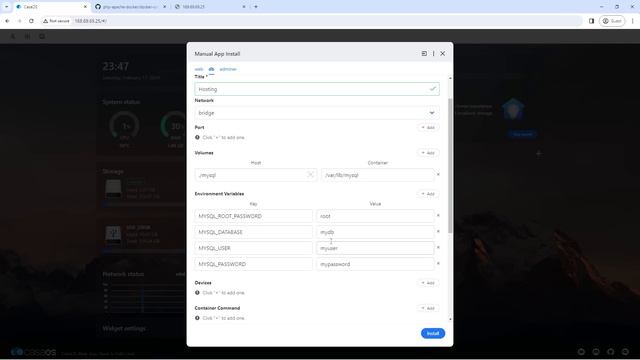Click the Title input field

coord(317,89)
